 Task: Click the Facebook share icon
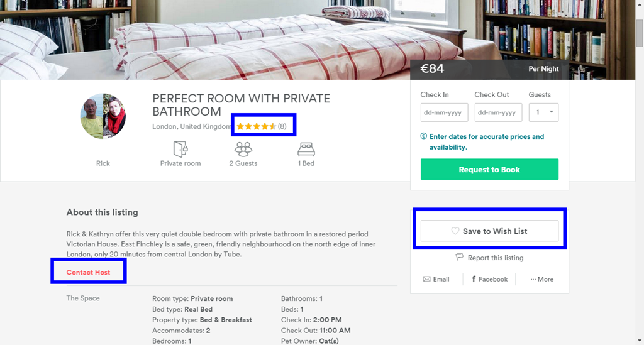[474, 279]
